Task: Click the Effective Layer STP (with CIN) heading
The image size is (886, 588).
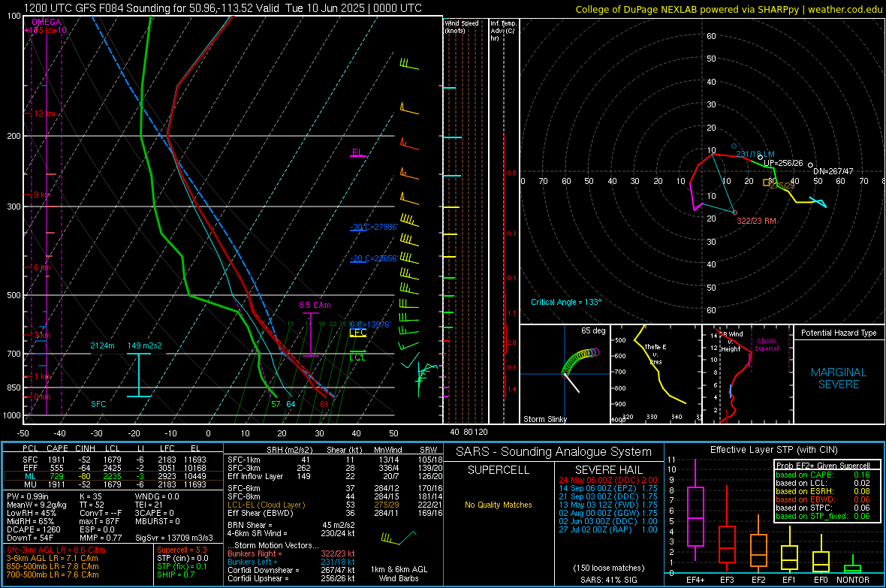Action: coord(773,450)
